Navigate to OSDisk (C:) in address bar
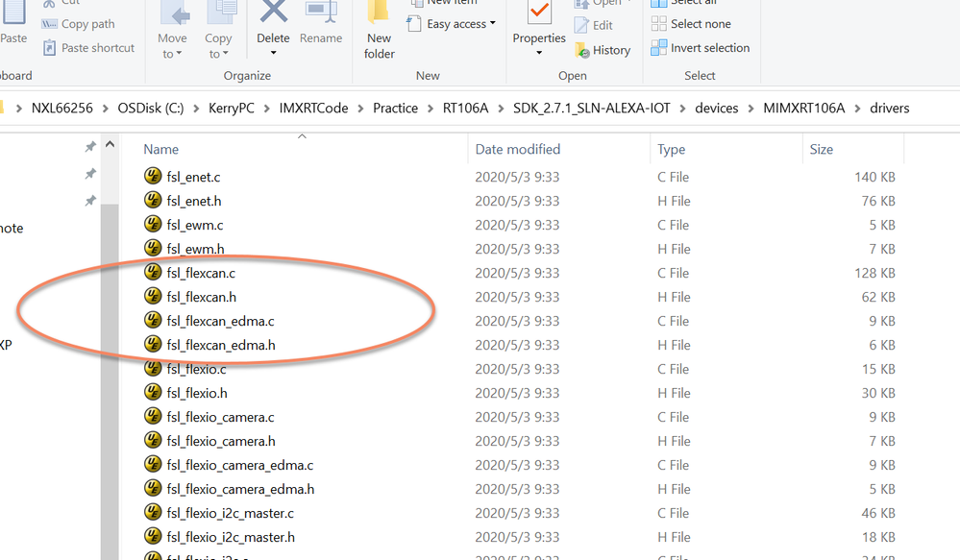The height and width of the screenshot is (560, 960). [x=151, y=109]
